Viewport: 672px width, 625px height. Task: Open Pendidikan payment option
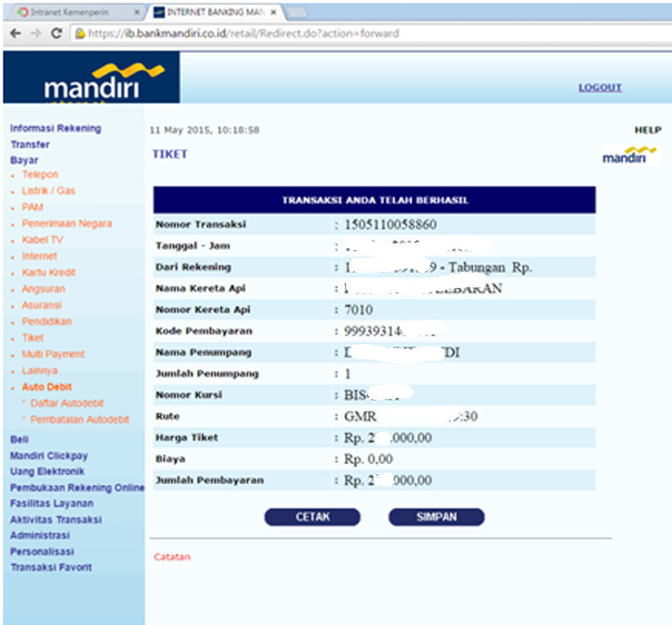pos(47,321)
